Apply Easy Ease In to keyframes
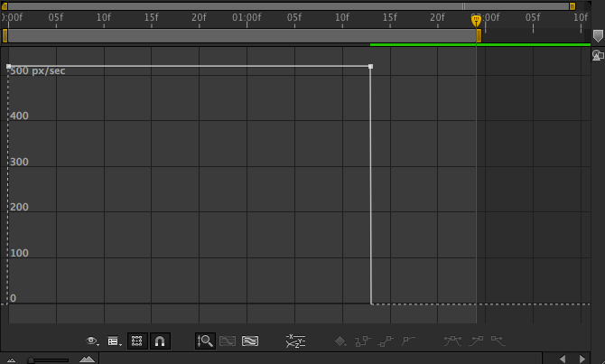The width and height of the screenshot is (605, 364). [x=476, y=341]
